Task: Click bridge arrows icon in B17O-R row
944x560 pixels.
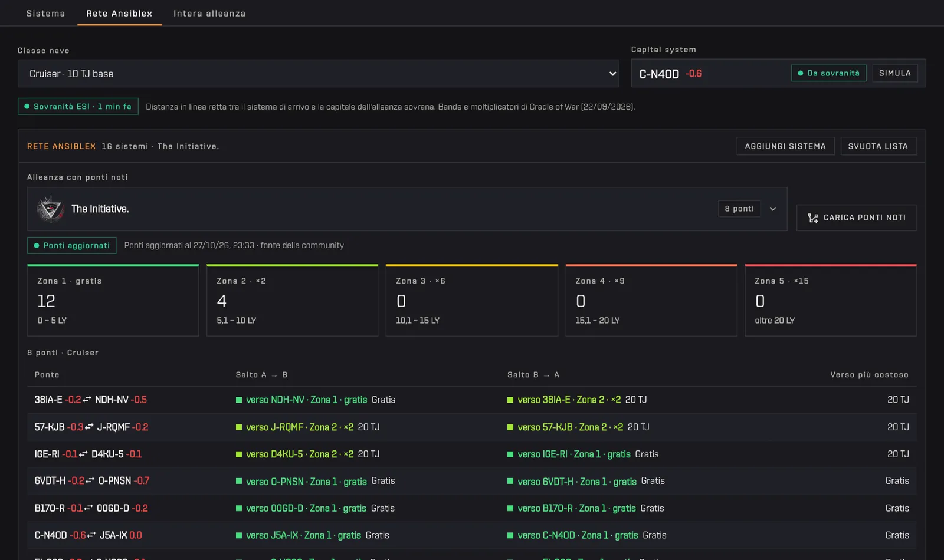Action: [x=88, y=508]
